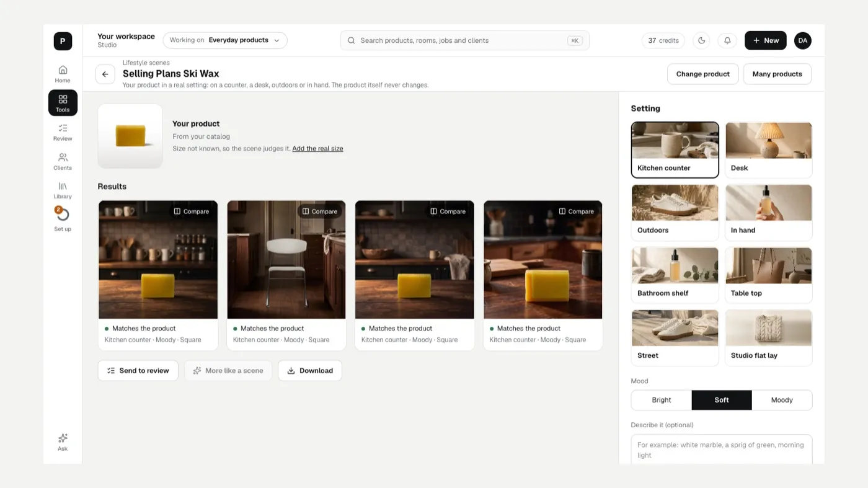Click the Selling Plans Ski Wax title

171,74
